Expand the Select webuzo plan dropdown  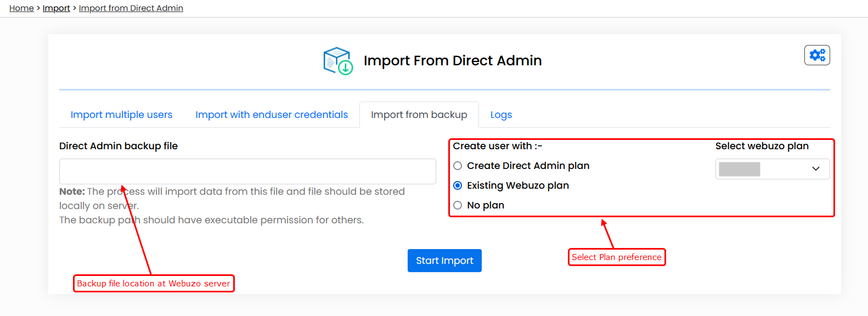tap(772, 169)
